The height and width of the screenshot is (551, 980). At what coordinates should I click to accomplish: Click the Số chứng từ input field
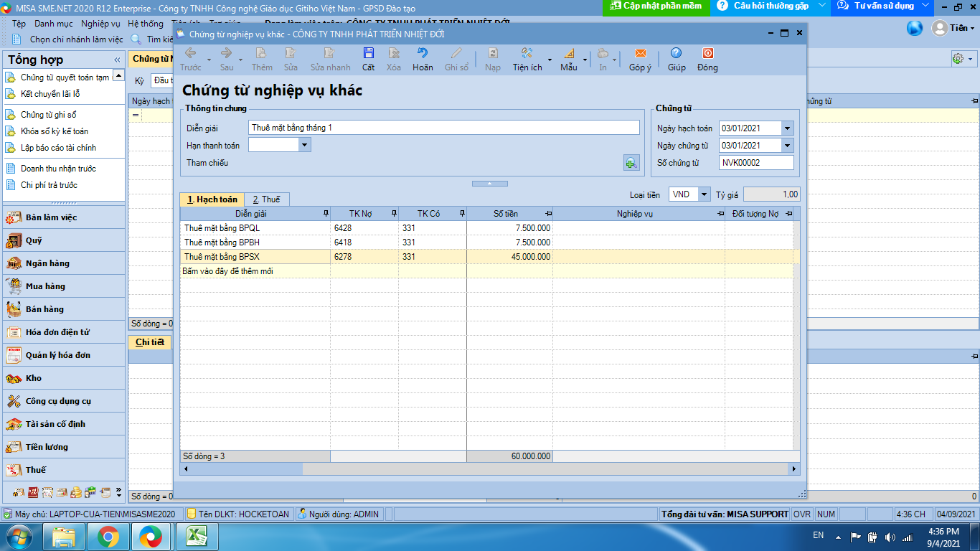point(756,163)
